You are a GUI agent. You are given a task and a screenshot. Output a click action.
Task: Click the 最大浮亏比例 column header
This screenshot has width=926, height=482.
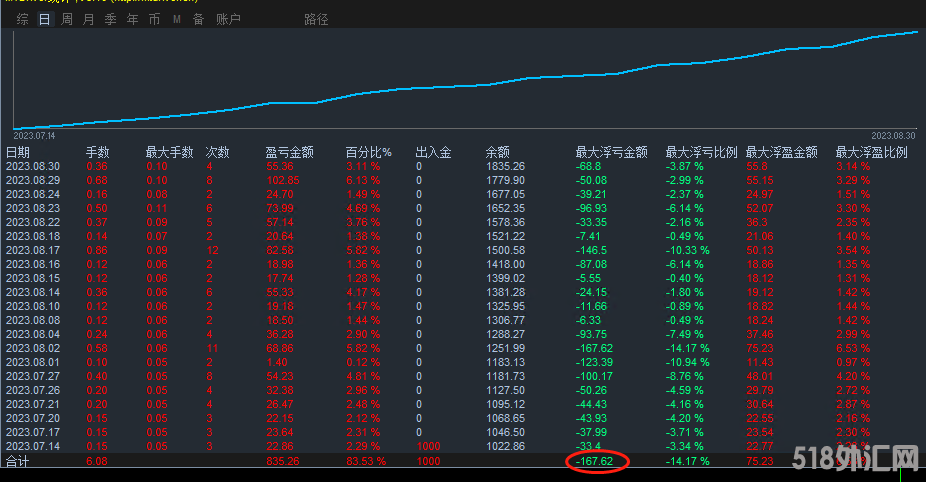point(702,152)
